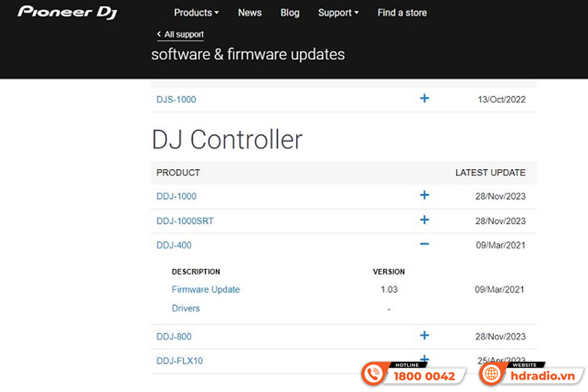Collapse the DDJ-400 row with minus icon
The image size is (588, 392).
pyautogui.click(x=424, y=244)
